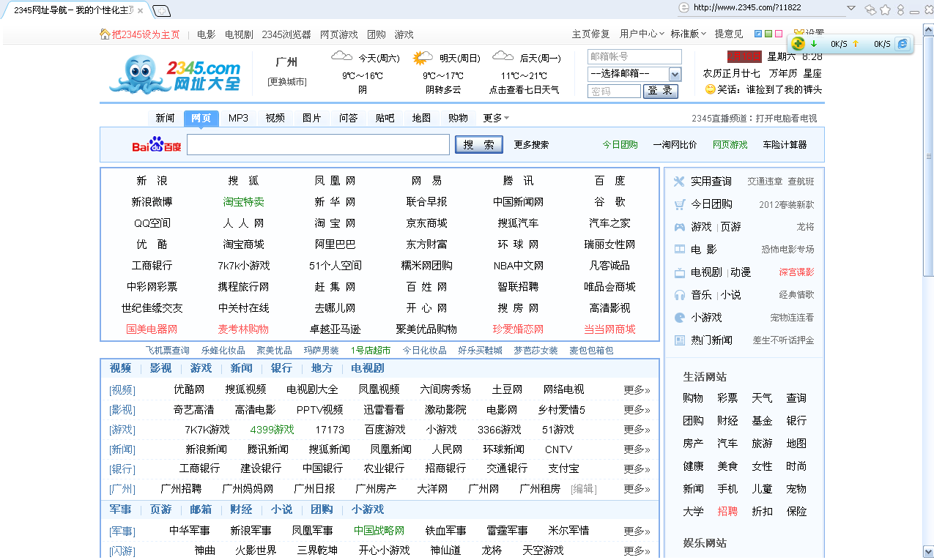The height and width of the screenshot is (560, 934).
Task: Select the blue skin color square
Action: (x=758, y=34)
